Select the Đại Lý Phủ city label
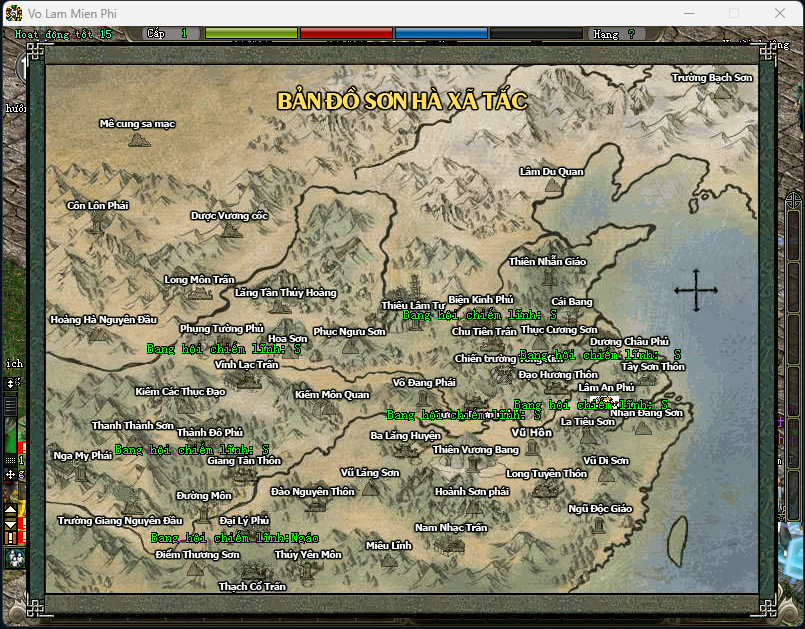This screenshot has width=805, height=629. [x=244, y=520]
